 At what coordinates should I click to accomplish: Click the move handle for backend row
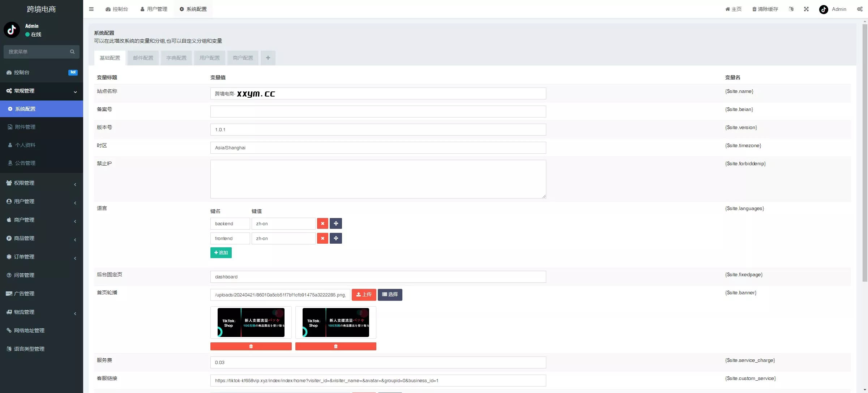(336, 223)
